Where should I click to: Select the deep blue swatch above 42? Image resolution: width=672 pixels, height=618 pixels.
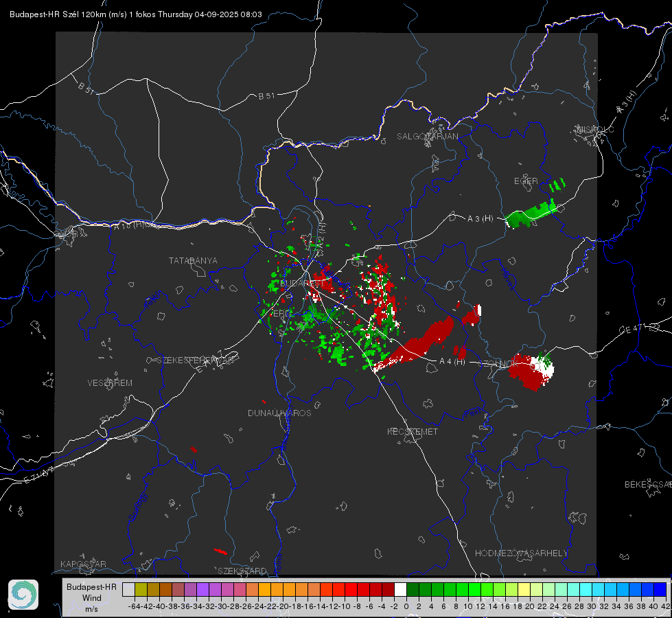(x=660, y=590)
